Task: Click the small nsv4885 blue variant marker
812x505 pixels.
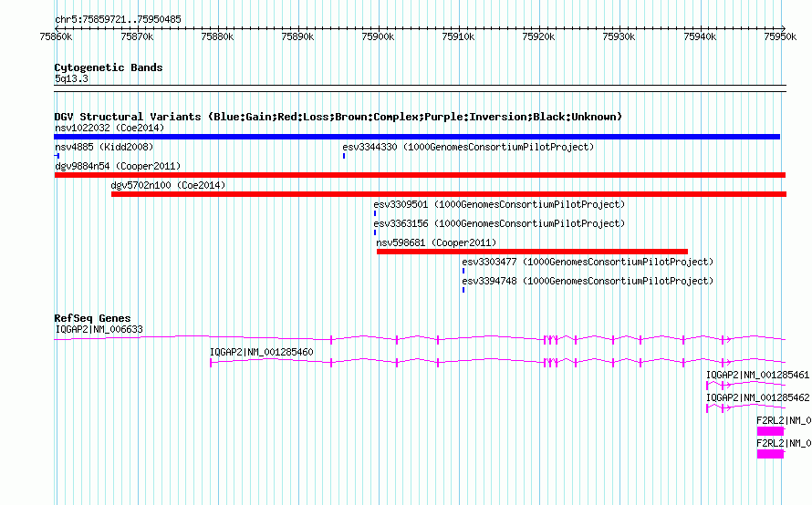Action: (57, 156)
